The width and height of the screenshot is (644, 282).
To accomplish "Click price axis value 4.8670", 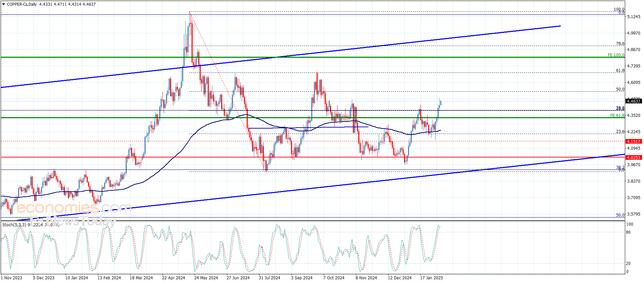I will (x=634, y=49).
